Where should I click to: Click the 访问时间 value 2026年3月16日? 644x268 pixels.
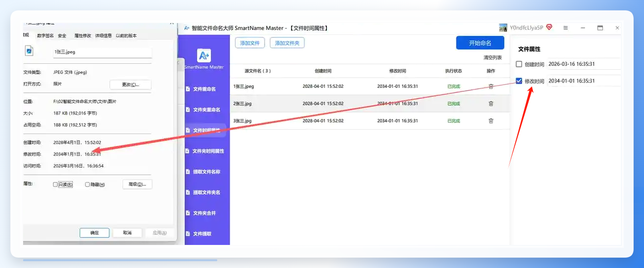[x=79, y=166]
